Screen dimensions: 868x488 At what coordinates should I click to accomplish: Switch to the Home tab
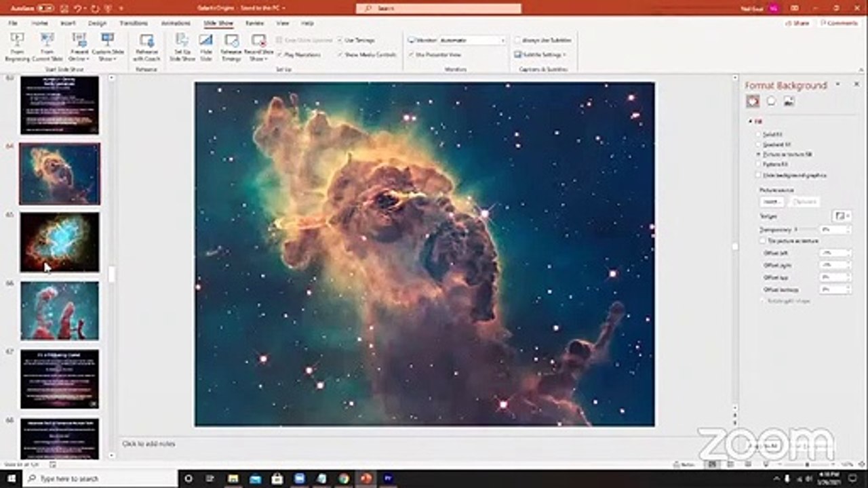(x=40, y=23)
